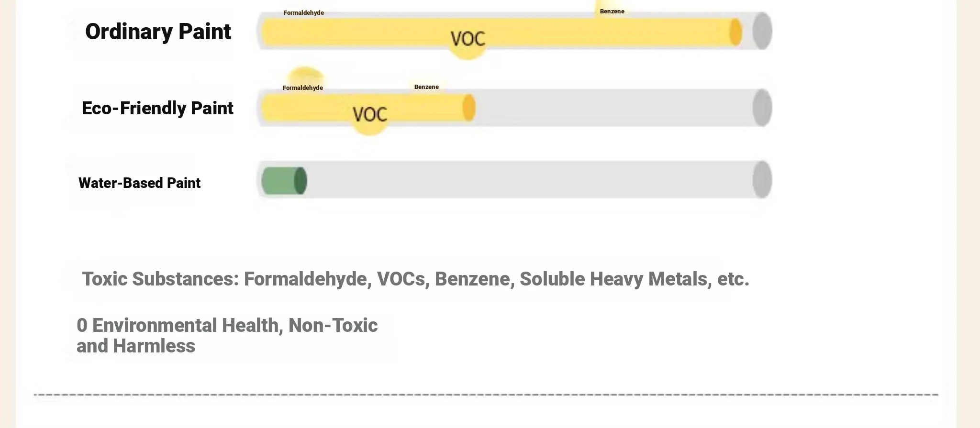Click gray end cap of Eco-Friendly Paint tube
This screenshot has height=428, width=980.
coord(762,108)
